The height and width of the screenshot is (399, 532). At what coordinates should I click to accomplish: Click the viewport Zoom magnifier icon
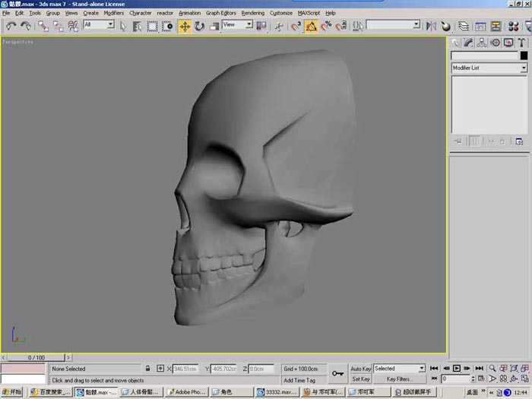coord(492,368)
